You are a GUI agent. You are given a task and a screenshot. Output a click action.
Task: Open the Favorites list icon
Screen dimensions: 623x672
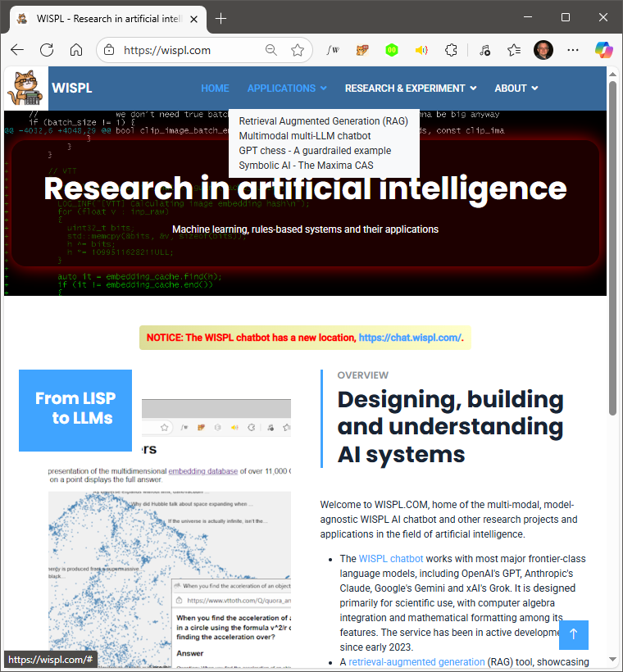click(514, 50)
